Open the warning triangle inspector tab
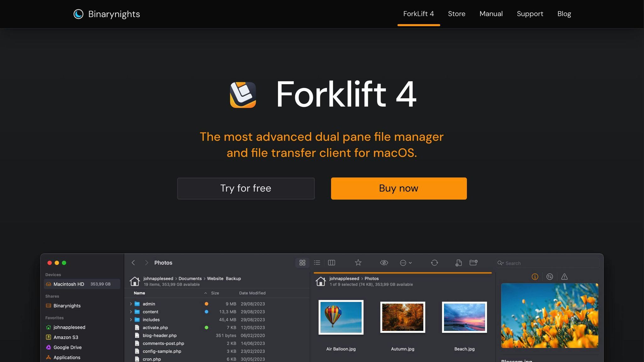Screen dimensions: 644x362 564,277
